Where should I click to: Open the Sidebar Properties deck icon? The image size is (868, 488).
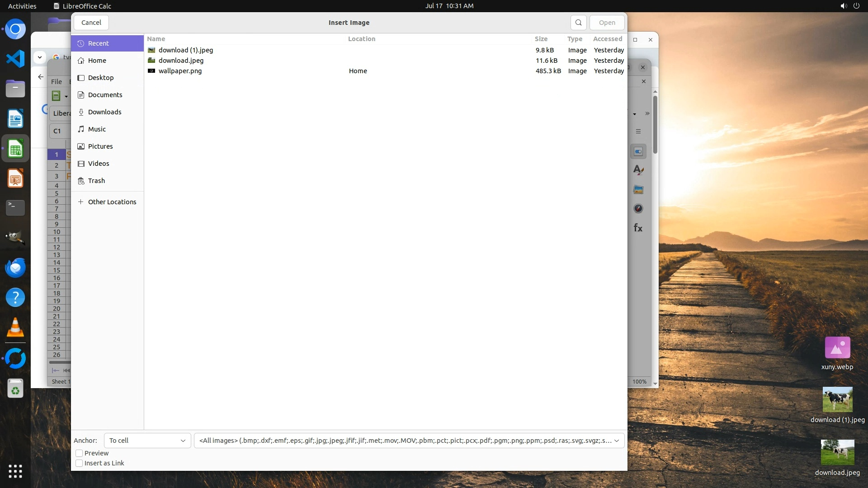pos(638,152)
